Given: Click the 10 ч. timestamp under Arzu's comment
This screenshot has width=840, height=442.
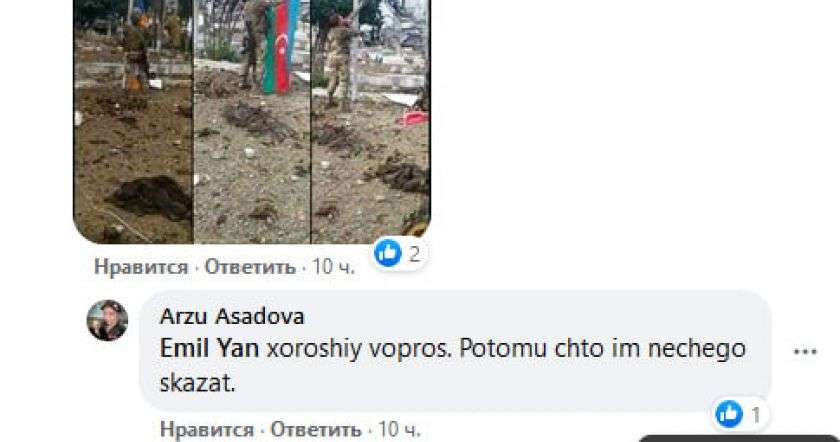Looking at the screenshot, I should pyautogui.click(x=399, y=429).
